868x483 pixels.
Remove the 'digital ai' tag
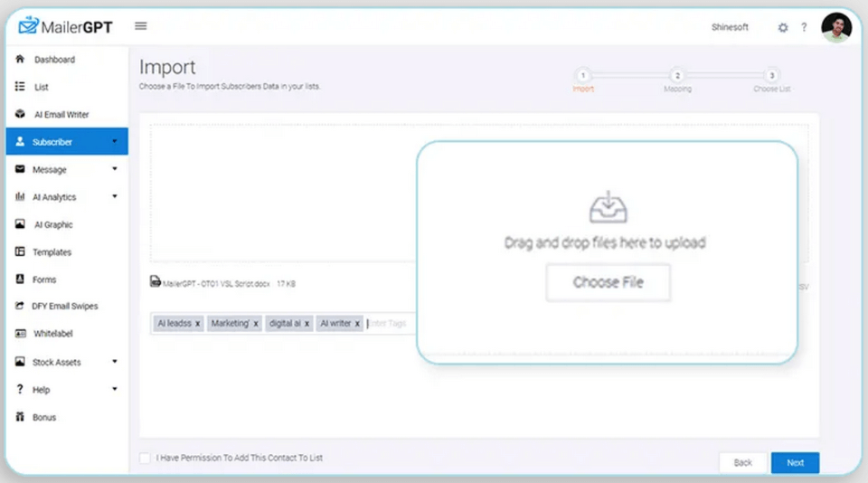[307, 324]
